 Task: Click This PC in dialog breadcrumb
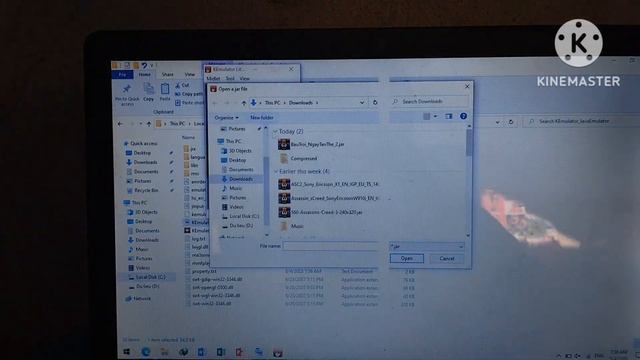coord(272,103)
